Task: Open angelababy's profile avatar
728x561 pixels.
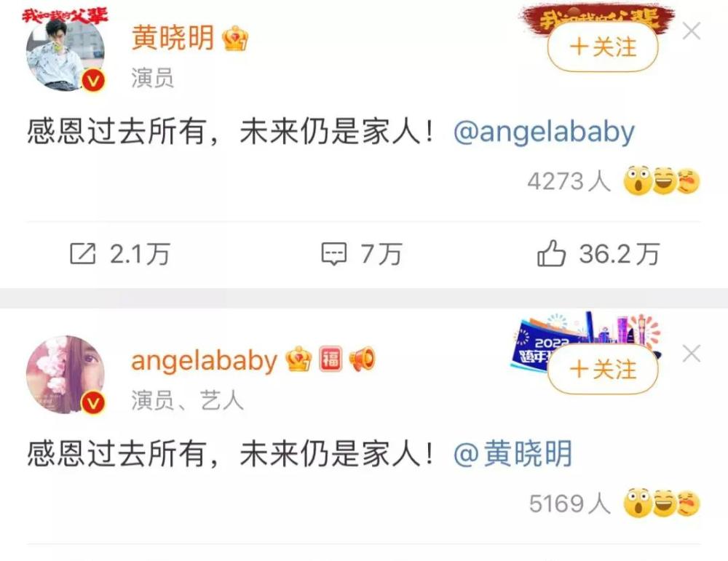Action: point(66,375)
